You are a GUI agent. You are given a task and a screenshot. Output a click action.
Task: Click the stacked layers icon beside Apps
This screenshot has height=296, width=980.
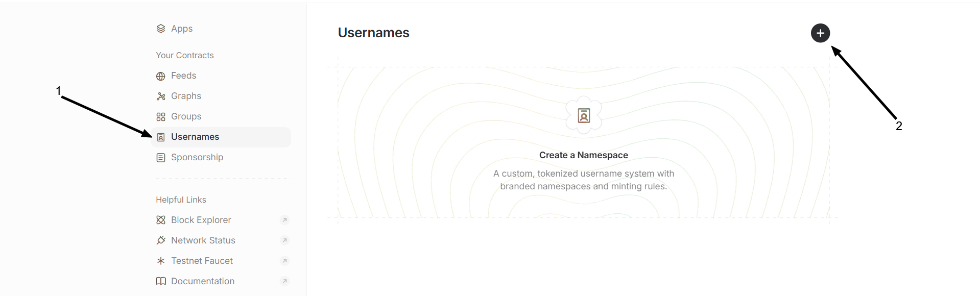click(x=161, y=29)
